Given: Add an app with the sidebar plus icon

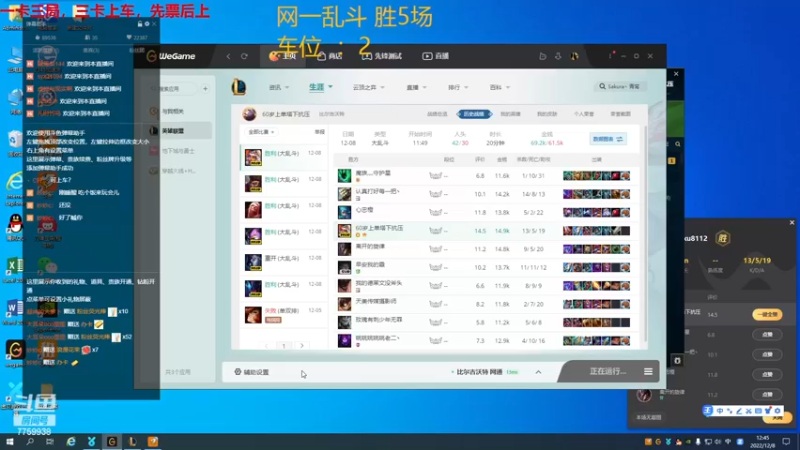Looking at the screenshot, I should pyautogui.click(x=205, y=89).
